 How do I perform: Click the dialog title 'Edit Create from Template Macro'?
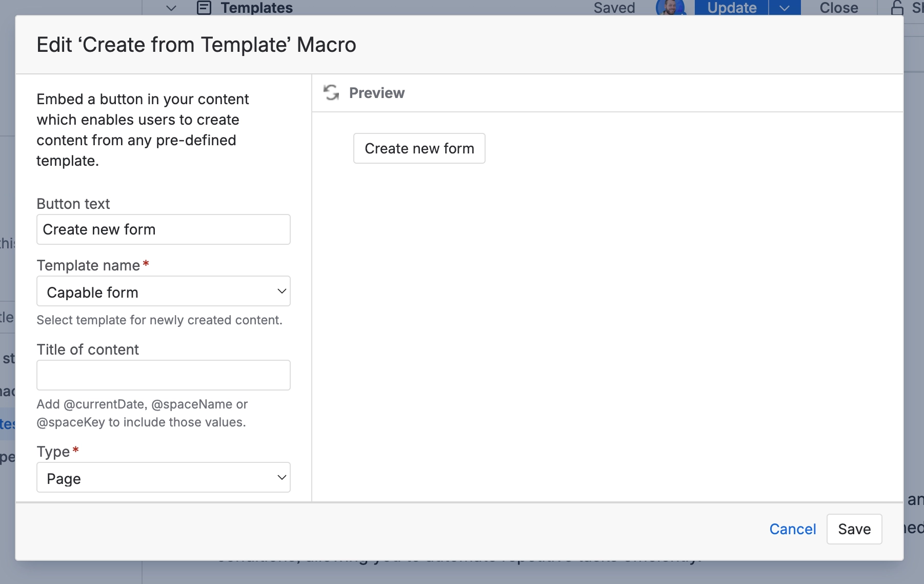196,45
